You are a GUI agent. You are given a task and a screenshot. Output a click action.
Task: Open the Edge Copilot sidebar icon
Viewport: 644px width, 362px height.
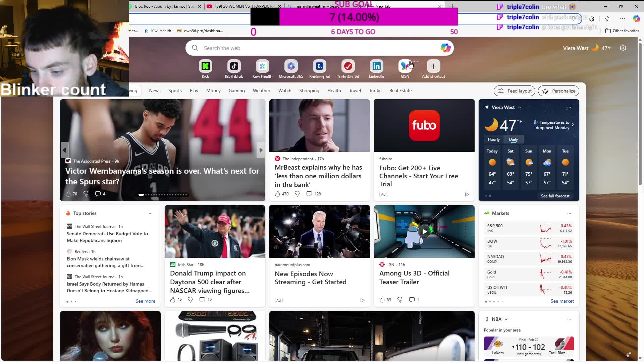point(636,19)
